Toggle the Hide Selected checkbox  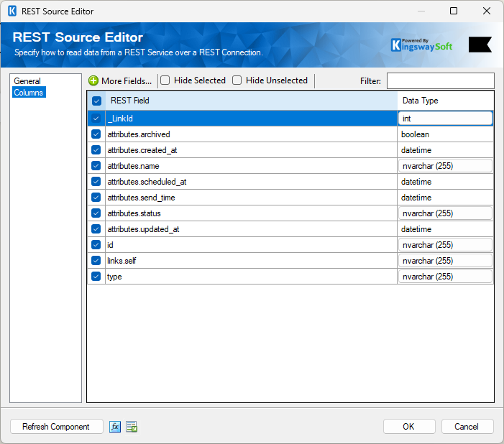(x=165, y=80)
